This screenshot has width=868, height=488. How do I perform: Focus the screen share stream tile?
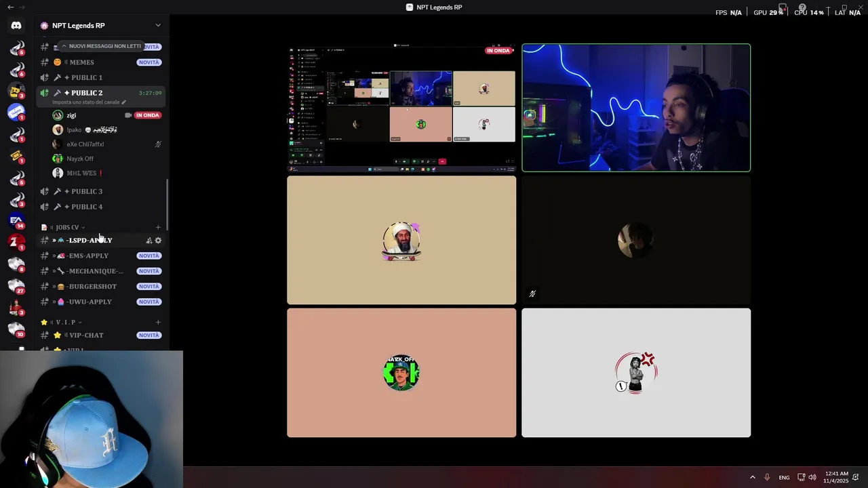pos(401,108)
